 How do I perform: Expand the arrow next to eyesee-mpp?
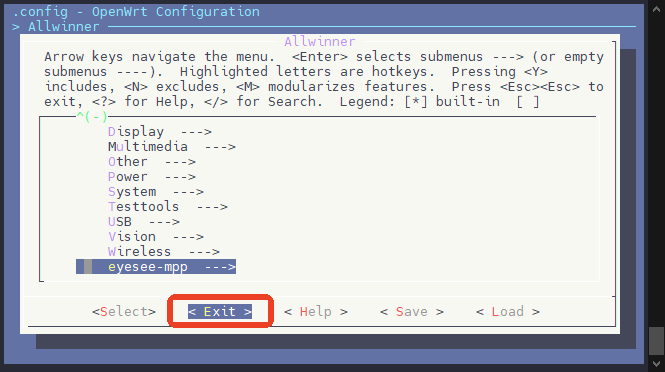[x=220, y=267]
